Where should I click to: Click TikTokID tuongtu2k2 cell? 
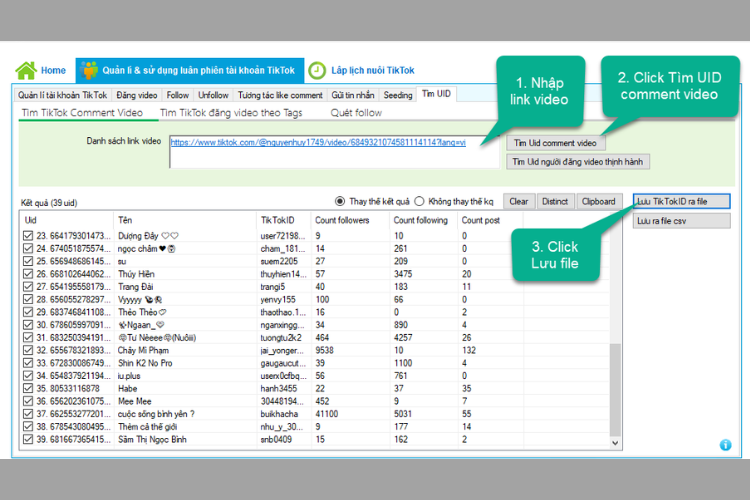(281, 338)
